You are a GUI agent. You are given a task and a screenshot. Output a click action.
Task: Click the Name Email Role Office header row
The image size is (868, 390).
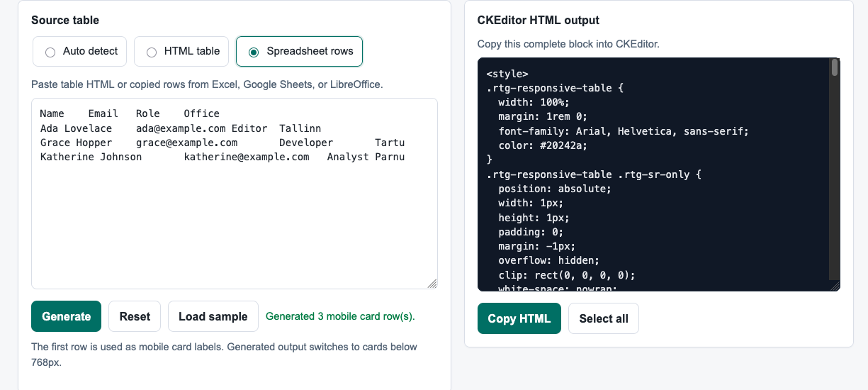click(130, 113)
